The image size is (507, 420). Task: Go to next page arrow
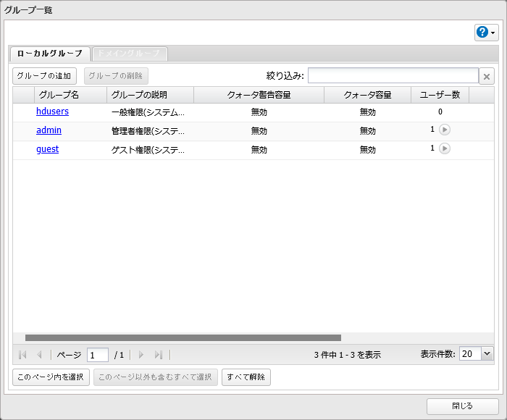(141, 355)
